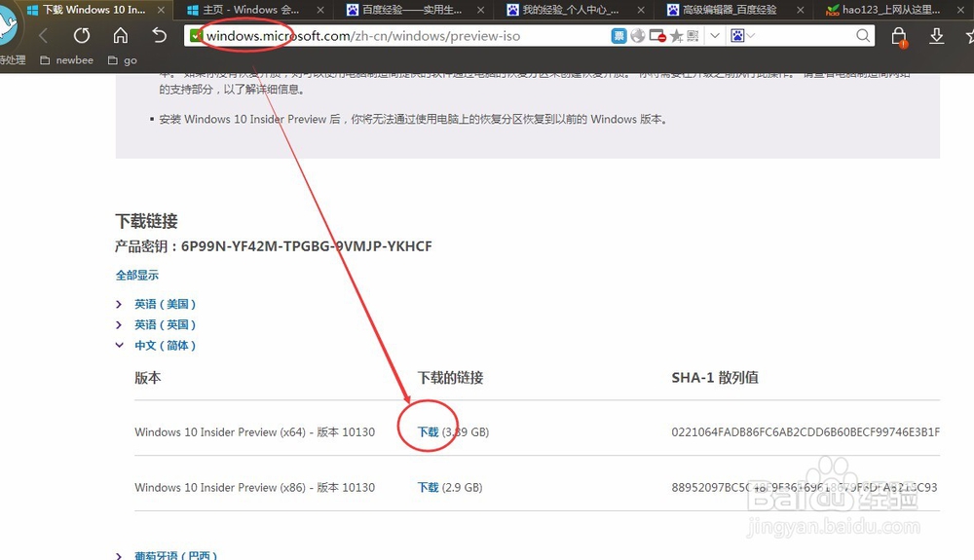974x560 pixels.
Task: Click 下载 link for x64 (3.89 GB)
Action: pyautogui.click(x=428, y=432)
